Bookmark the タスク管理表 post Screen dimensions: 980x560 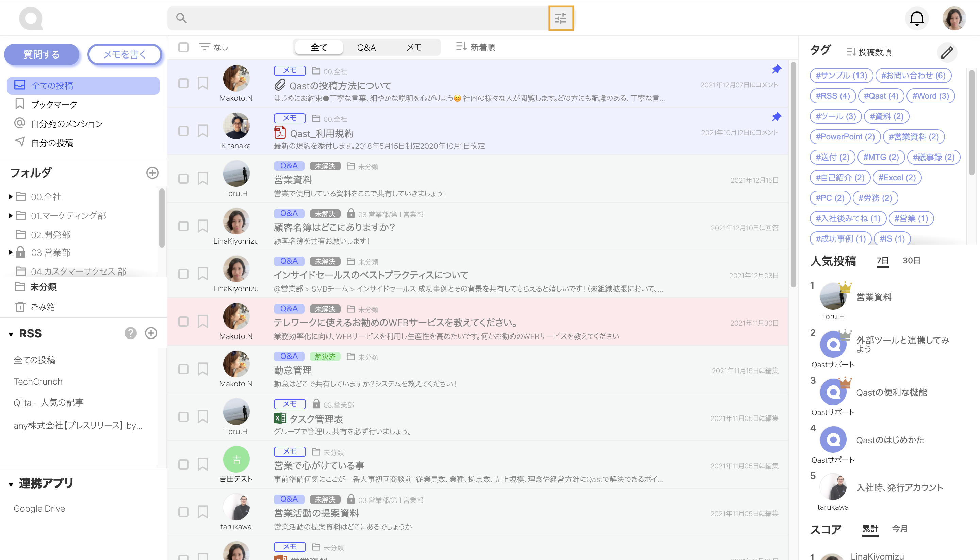[203, 416]
